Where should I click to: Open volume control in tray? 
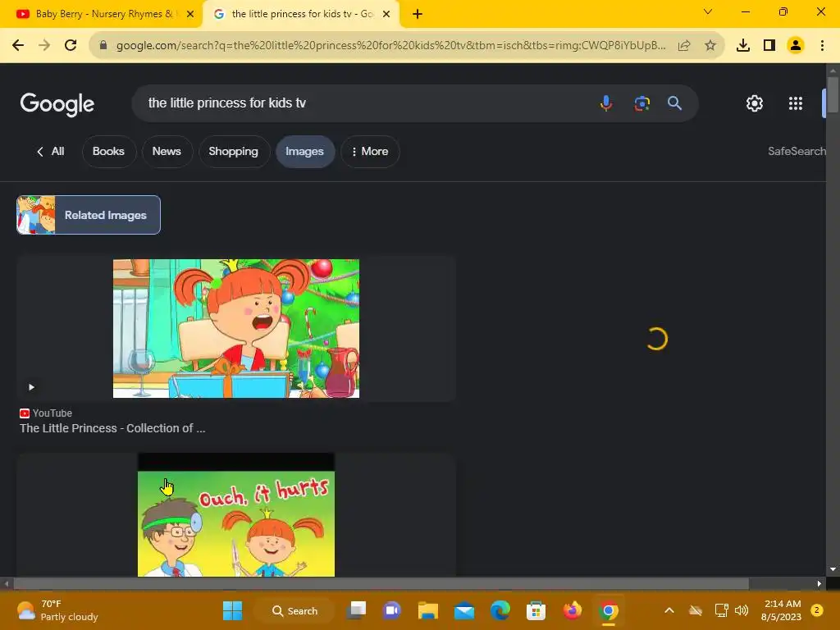[x=742, y=610]
